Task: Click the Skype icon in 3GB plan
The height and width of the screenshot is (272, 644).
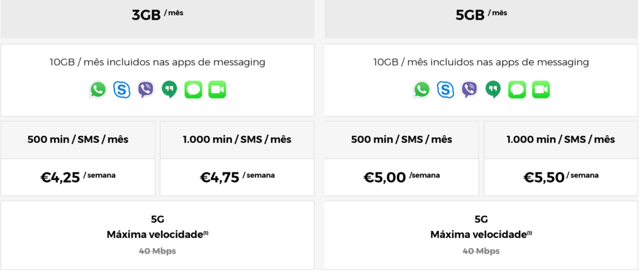Action: tap(121, 89)
